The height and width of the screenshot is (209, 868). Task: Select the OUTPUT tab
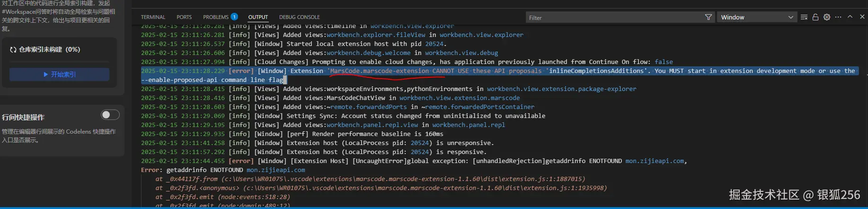click(258, 17)
